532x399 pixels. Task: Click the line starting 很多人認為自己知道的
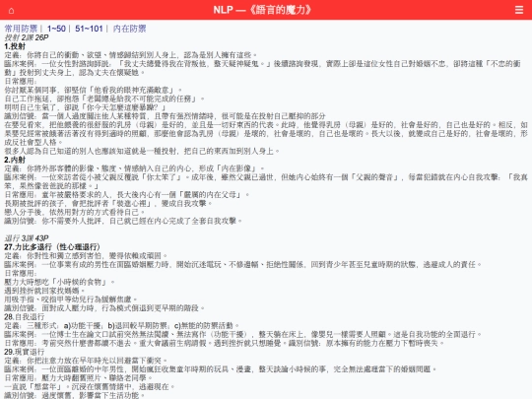[142, 151]
